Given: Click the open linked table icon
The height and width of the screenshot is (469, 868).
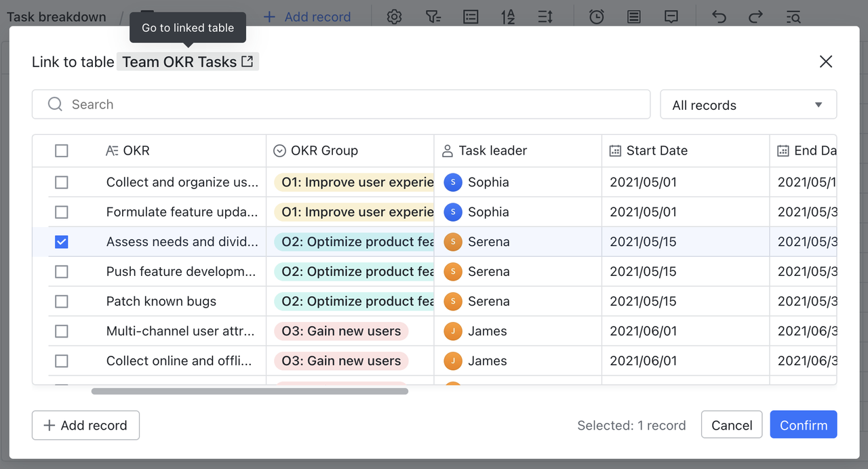Looking at the screenshot, I should coord(248,62).
